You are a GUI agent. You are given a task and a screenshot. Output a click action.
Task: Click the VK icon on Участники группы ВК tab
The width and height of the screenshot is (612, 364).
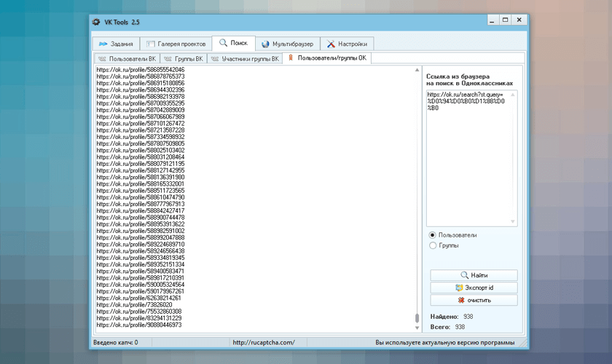215,59
